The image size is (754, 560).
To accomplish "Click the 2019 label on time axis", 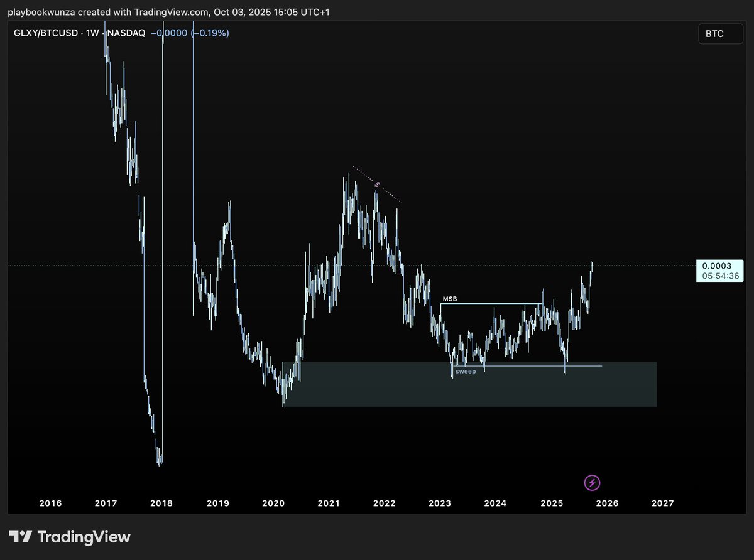I will 217,503.
